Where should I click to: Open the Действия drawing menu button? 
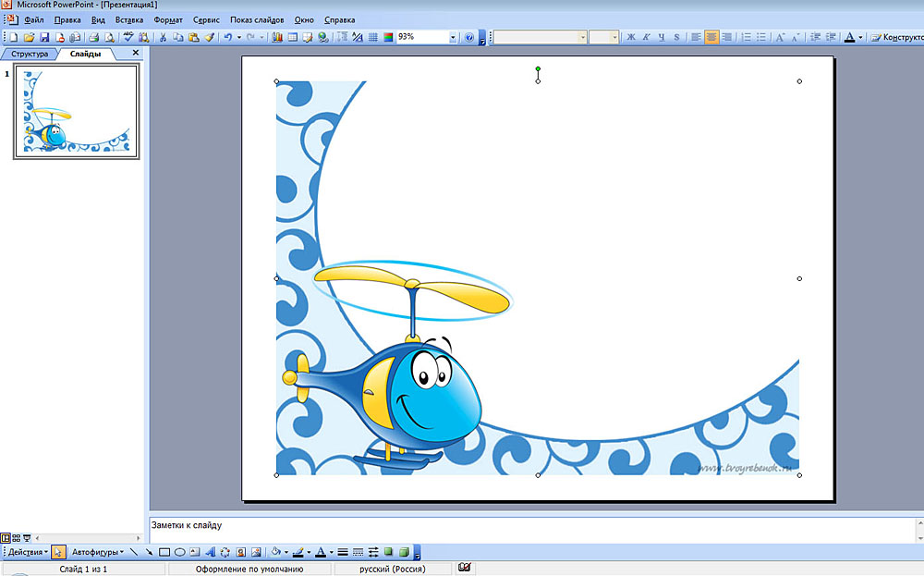pos(28,552)
